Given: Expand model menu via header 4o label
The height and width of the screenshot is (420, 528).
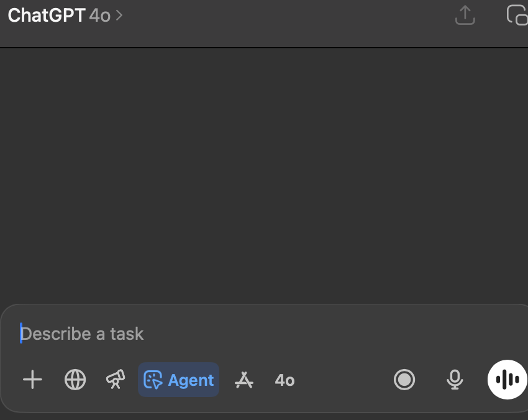Looking at the screenshot, I should point(99,16).
